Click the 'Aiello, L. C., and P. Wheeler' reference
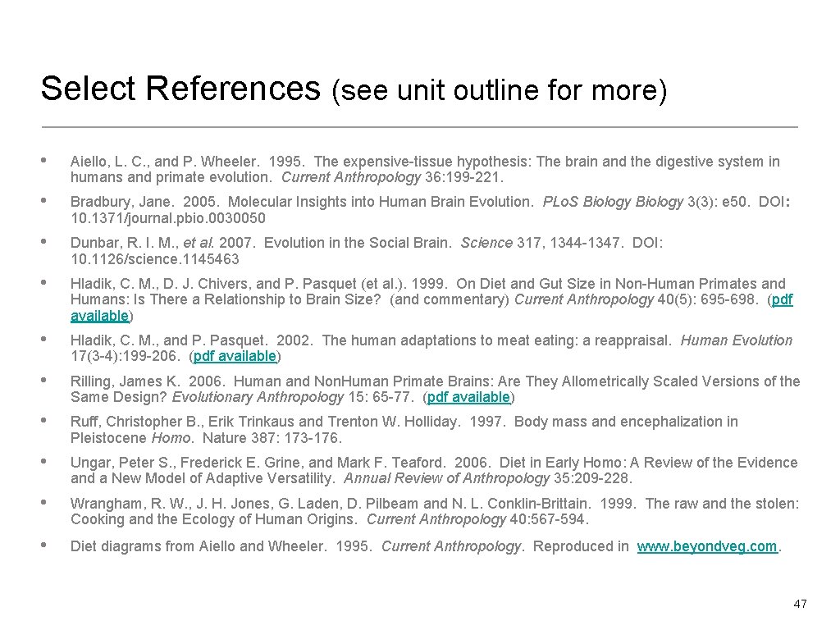 426,169
